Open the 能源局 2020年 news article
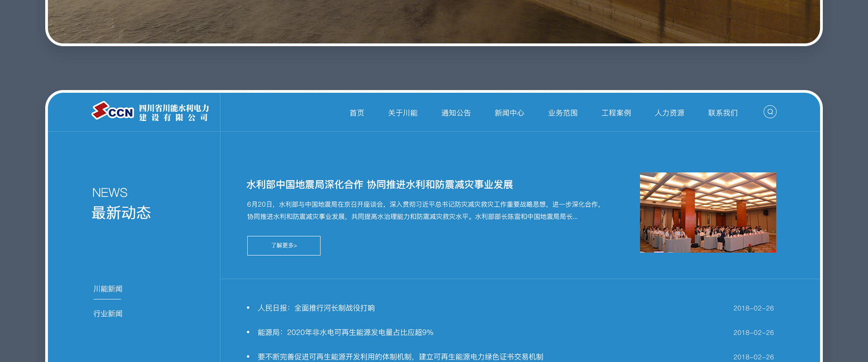868x362 pixels. tap(345, 333)
